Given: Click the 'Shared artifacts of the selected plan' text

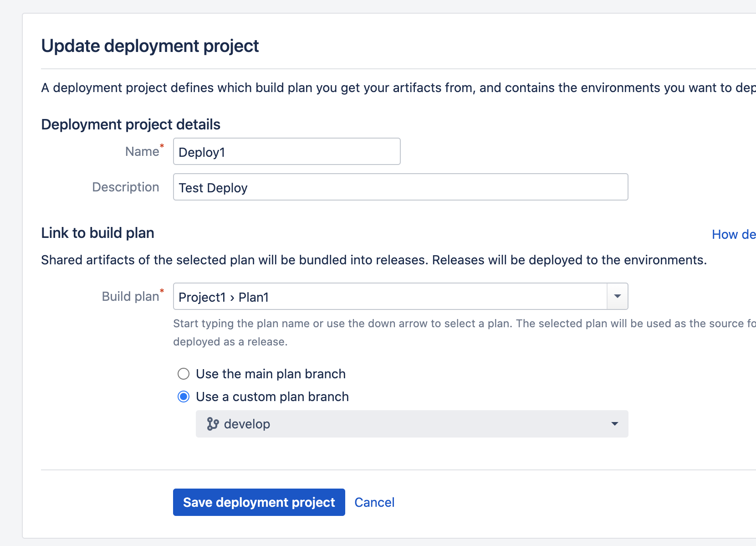Looking at the screenshot, I should point(374,260).
